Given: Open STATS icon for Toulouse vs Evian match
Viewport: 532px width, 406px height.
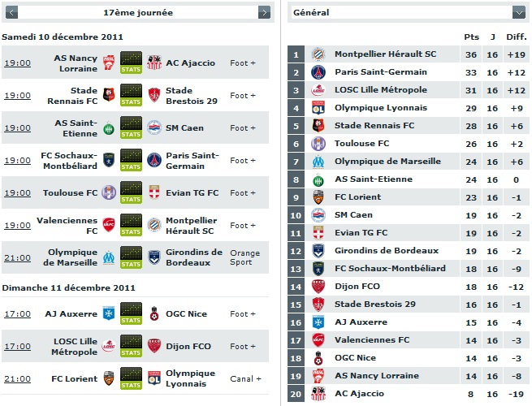Looking at the screenshot, I should click(131, 192).
